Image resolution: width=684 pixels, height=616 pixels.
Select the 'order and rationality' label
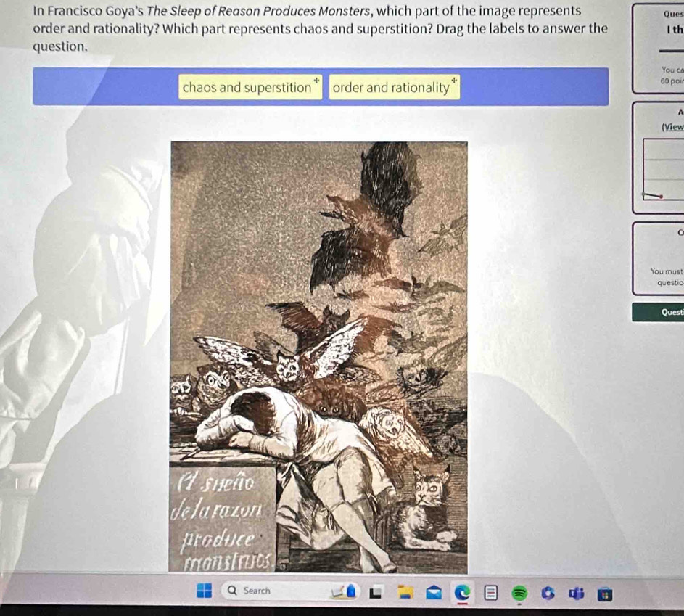pos(395,87)
